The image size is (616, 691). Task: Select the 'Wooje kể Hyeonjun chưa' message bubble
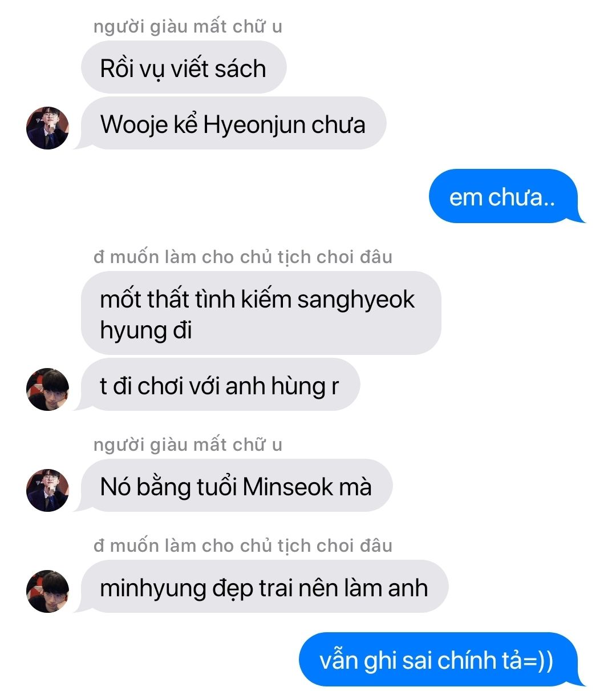pyautogui.click(x=233, y=124)
